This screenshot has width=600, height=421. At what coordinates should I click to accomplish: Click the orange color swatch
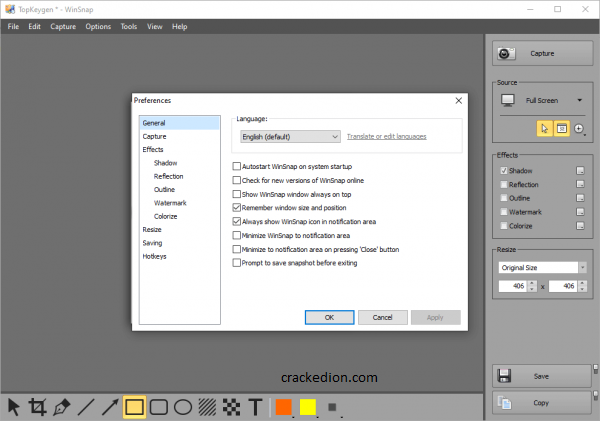pyautogui.click(x=284, y=407)
